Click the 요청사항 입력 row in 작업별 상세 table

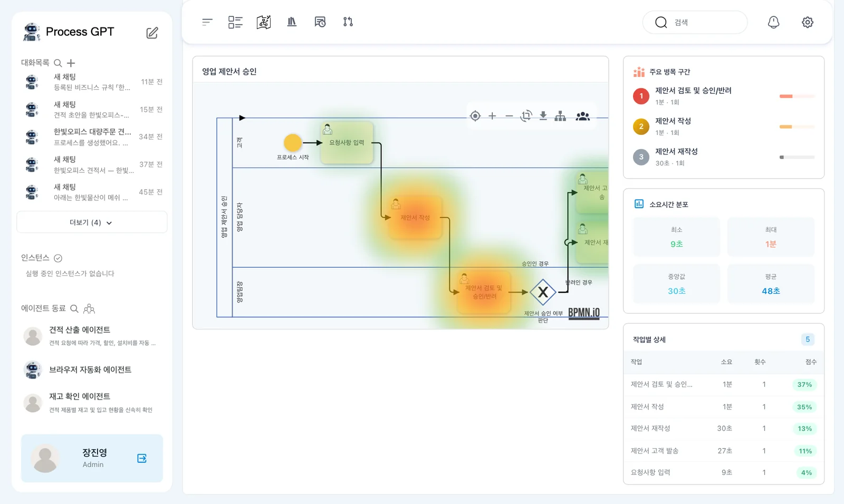click(x=723, y=472)
